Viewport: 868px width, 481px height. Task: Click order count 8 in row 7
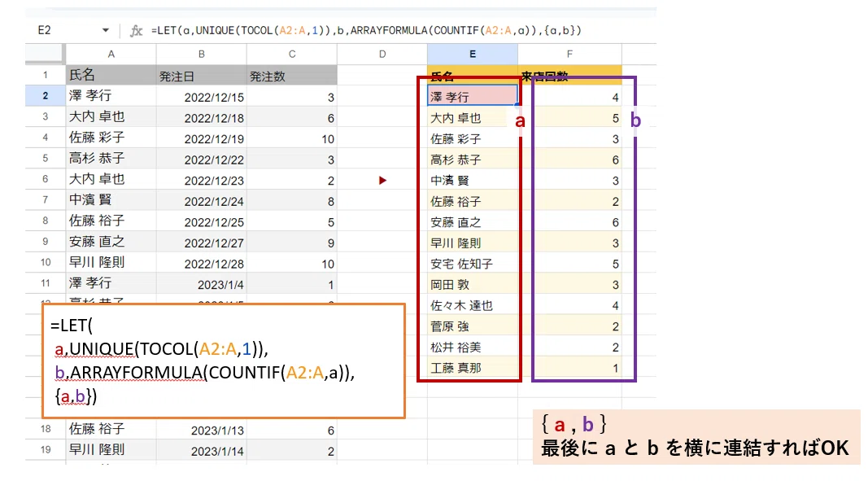(x=292, y=201)
